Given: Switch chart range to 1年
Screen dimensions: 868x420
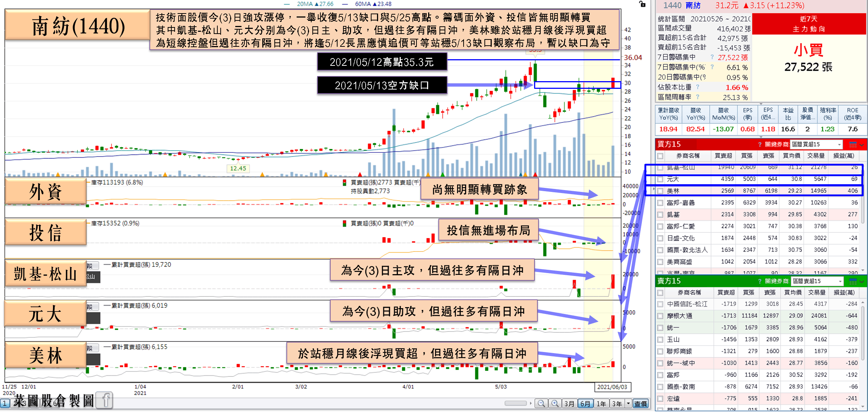Looking at the screenshot, I should (x=601, y=404).
